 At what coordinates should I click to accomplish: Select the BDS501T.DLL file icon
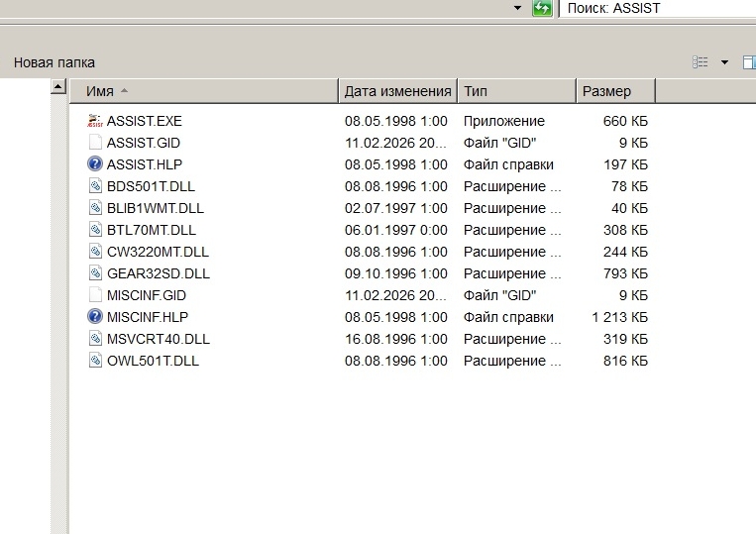pyautogui.click(x=95, y=186)
